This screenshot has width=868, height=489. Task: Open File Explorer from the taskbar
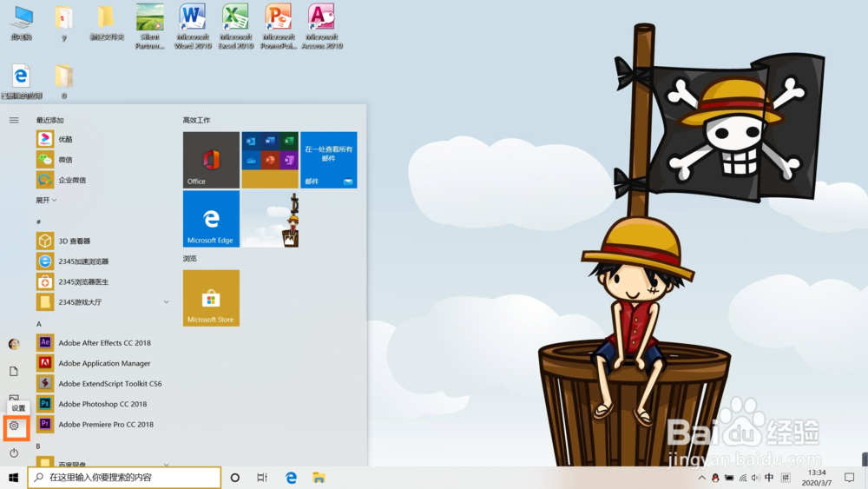(319, 478)
